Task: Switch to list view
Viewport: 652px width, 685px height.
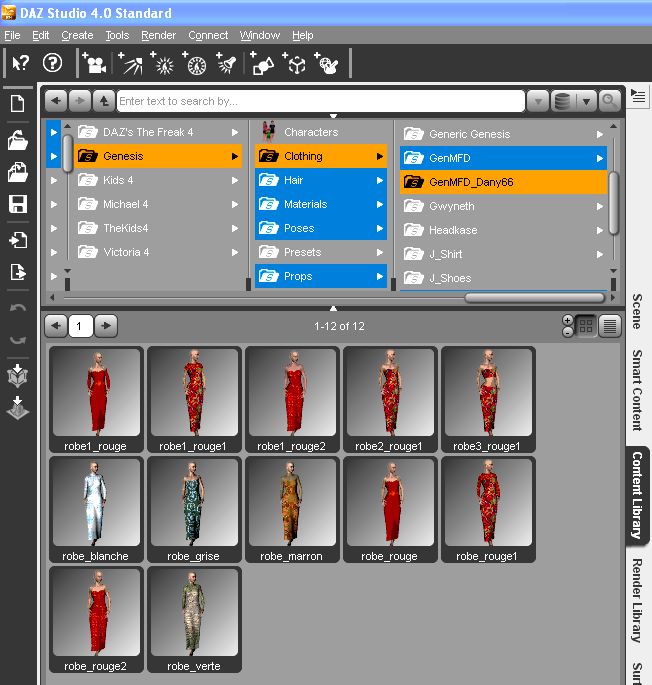Action: [x=610, y=325]
